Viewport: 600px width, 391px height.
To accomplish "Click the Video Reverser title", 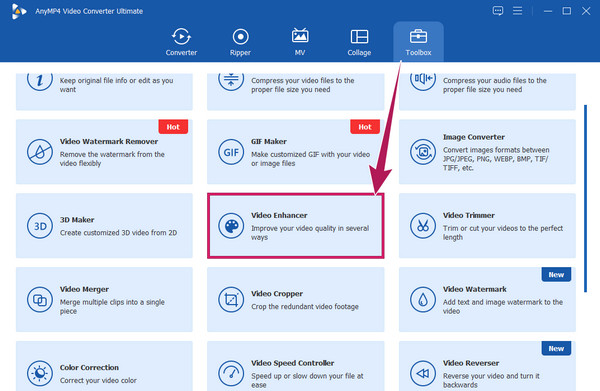I will 471,363.
